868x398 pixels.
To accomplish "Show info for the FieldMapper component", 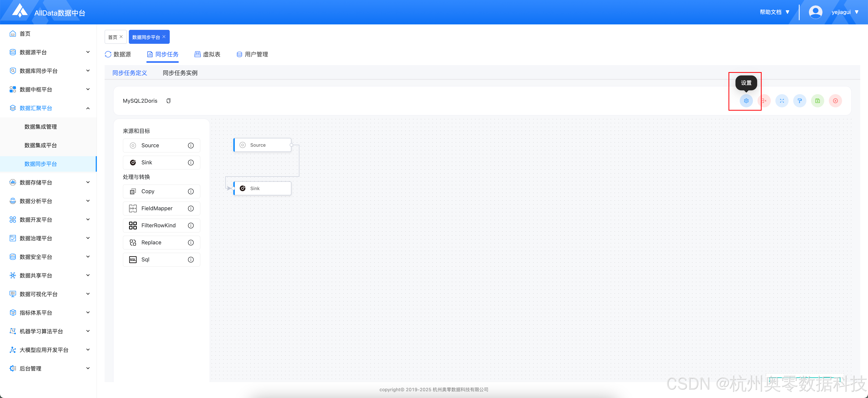I will [x=191, y=209].
